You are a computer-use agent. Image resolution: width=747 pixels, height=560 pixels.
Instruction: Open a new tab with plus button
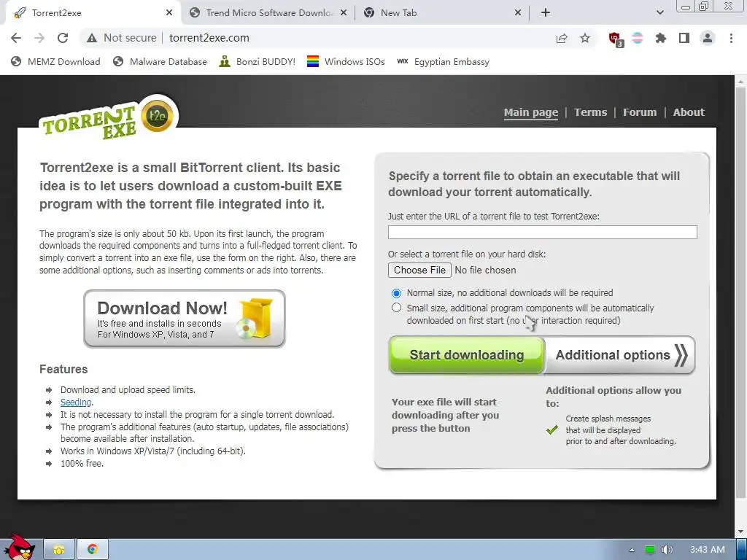(x=546, y=13)
